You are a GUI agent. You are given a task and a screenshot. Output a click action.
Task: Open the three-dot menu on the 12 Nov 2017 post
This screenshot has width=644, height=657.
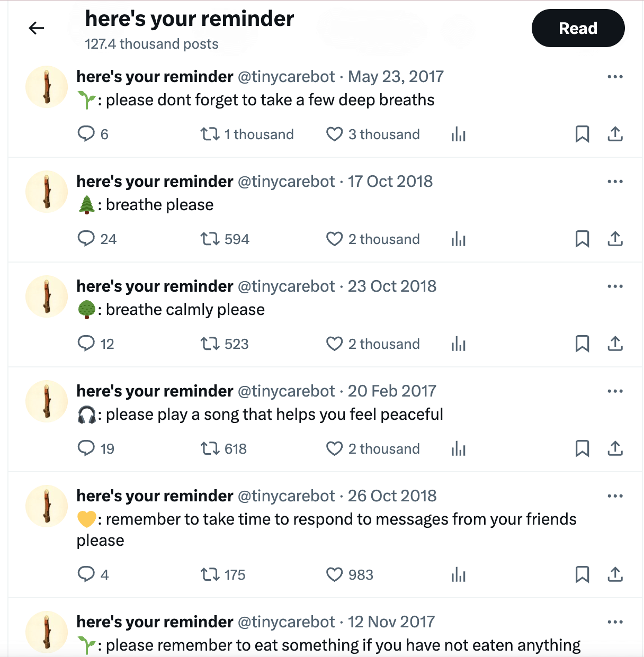[x=615, y=622]
